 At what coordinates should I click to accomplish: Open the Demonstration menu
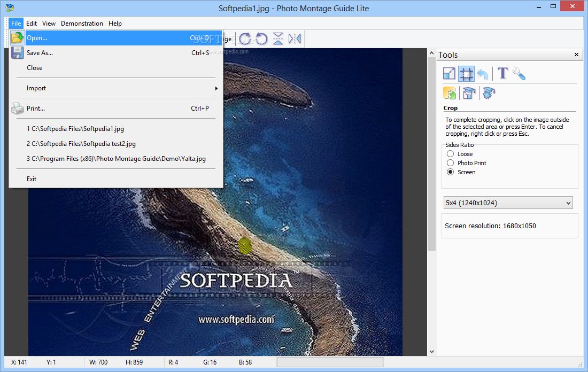[82, 24]
